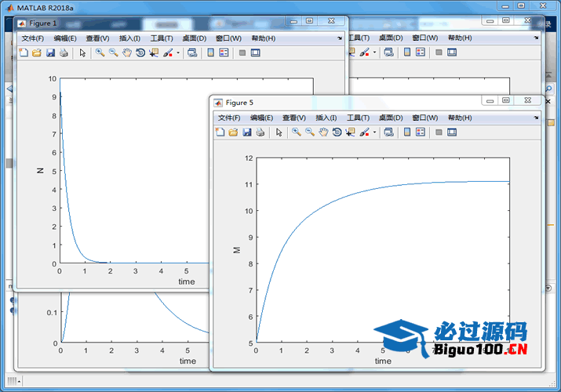Save figure icon in Figure 5 toolbar
This screenshot has width=561, height=392.
[x=247, y=132]
